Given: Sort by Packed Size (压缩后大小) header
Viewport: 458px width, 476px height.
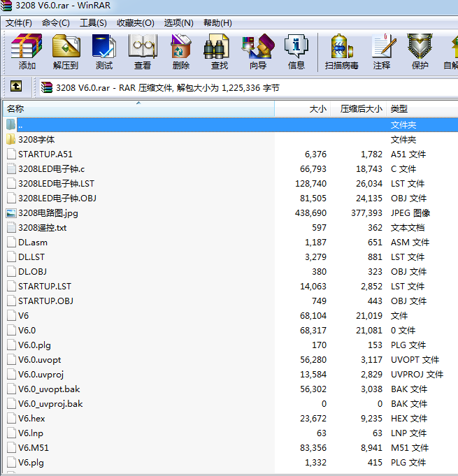Looking at the screenshot, I should 359,108.
